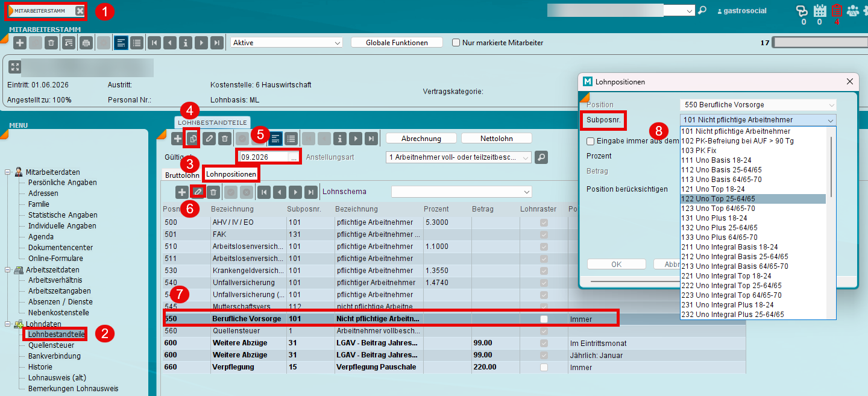Viewport: 868px width, 396px height.
Task: Toggle the Eingabe immer aus dem checkbox
Action: tap(591, 141)
